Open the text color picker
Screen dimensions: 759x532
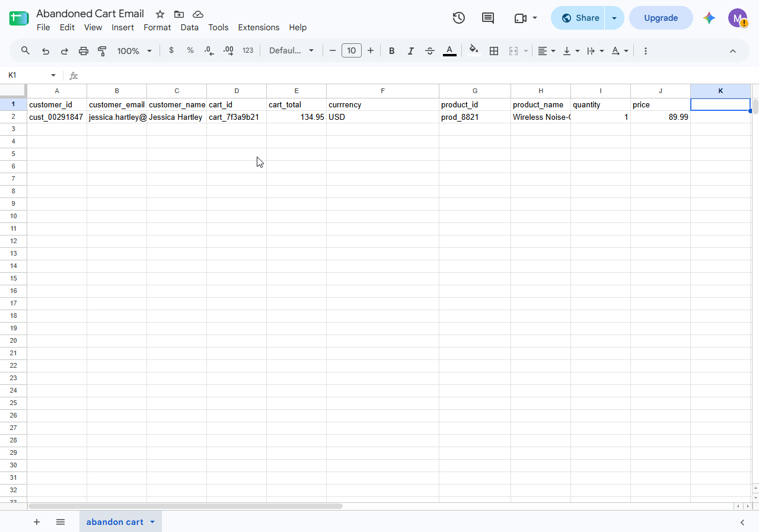click(449, 51)
